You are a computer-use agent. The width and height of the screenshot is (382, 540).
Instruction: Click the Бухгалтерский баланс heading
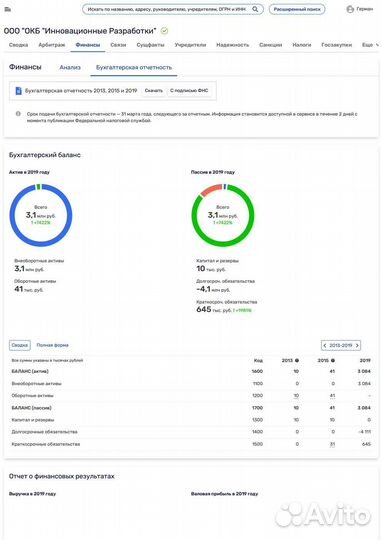[45, 155]
